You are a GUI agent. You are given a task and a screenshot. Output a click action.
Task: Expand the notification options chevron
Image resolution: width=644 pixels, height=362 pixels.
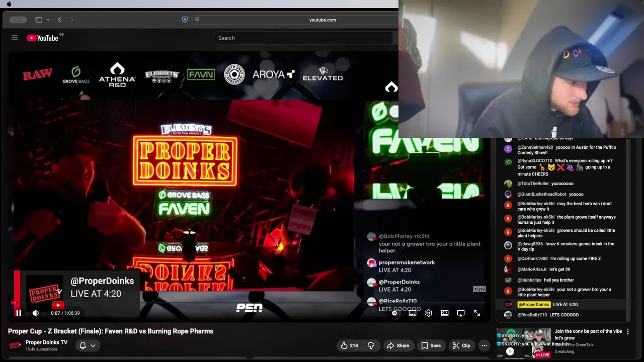point(93,345)
